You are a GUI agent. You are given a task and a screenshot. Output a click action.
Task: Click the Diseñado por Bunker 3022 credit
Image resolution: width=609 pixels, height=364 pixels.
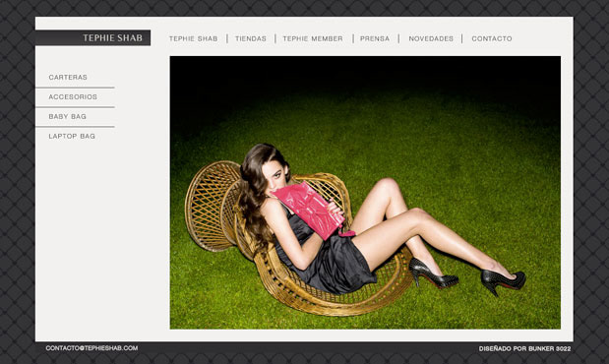(x=524, y=349)
